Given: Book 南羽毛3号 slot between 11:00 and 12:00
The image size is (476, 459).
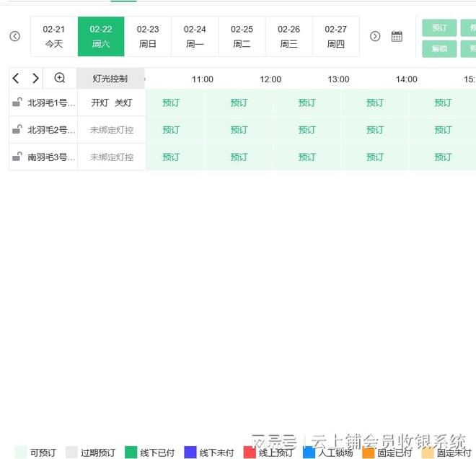Looking at the screenshot, I should click(239, 157).
